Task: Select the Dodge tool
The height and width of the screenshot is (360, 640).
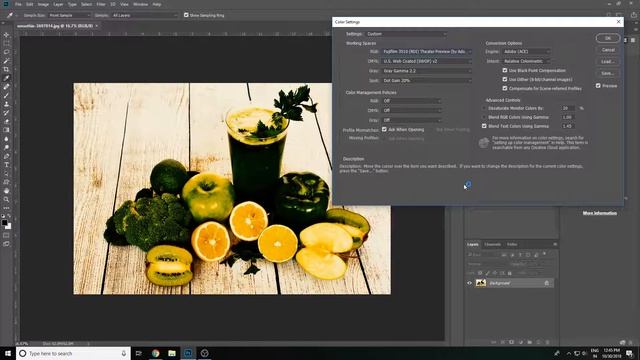Action: (6, 147)
